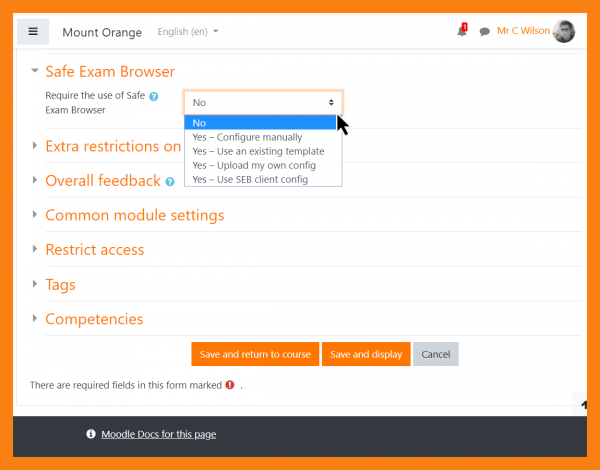Screen dimensions: 600x470
Task: Click the Mr C Wilson profile picture
Action: pyautogui.click(x=564, y=31)
